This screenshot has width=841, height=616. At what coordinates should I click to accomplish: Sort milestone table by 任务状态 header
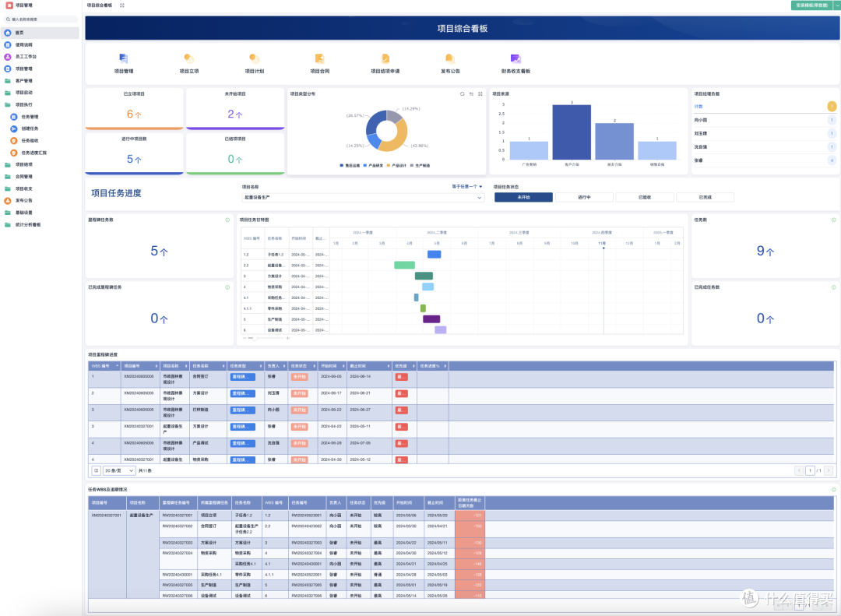(302, 366)
